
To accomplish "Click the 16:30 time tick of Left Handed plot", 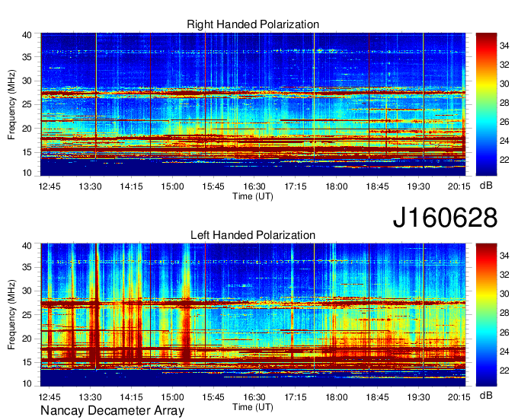I will coord(254,396).
